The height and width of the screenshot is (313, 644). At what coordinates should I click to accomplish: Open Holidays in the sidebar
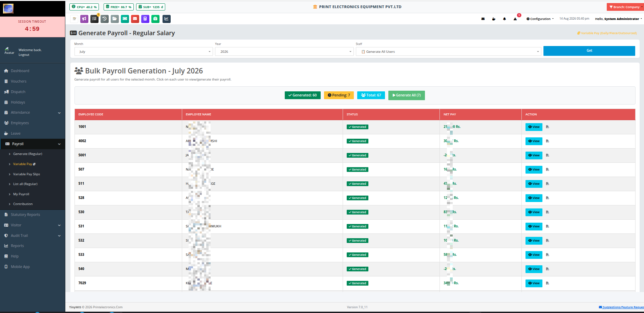(18, 102)
